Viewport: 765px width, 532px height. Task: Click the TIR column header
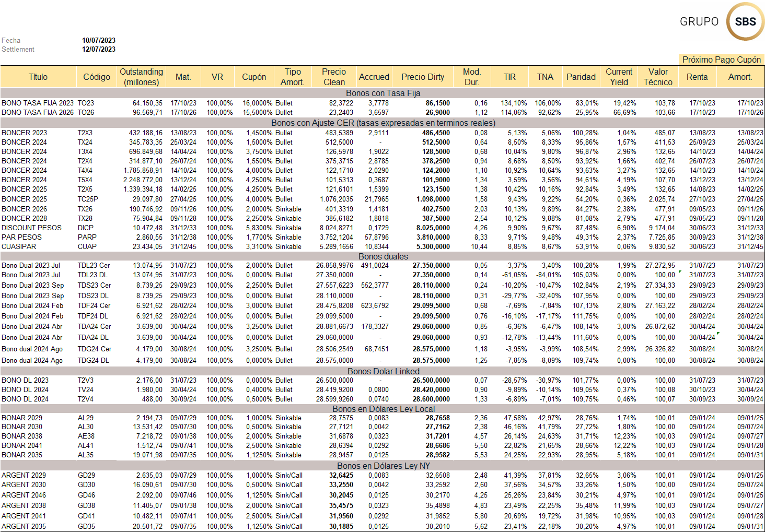[509, 77]
